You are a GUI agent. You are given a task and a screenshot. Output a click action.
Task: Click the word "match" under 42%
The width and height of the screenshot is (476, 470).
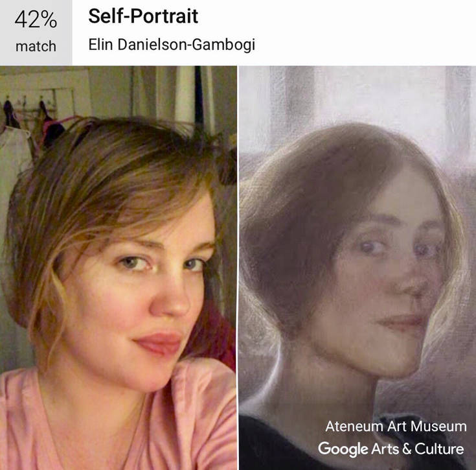click(x=36, y=47)
